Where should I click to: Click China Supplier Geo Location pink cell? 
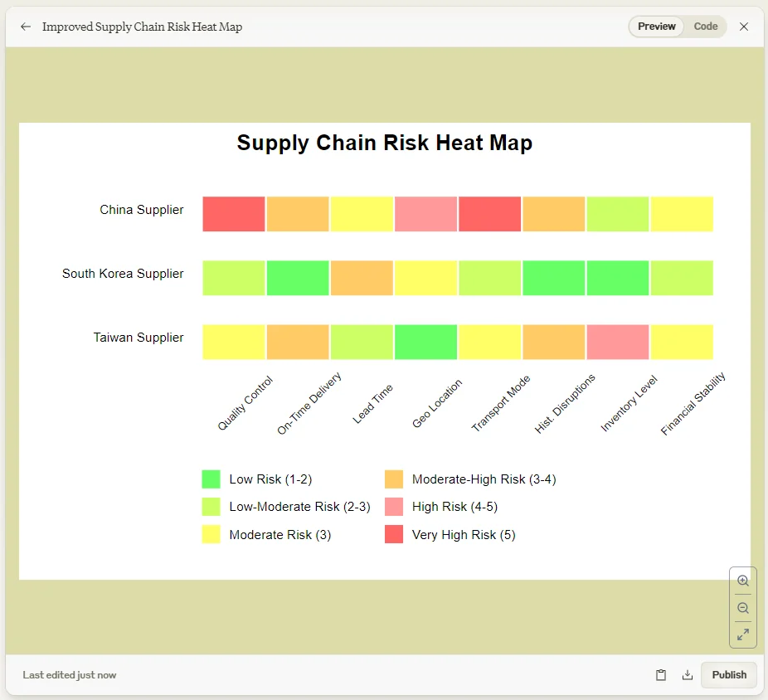click(426, 214)
